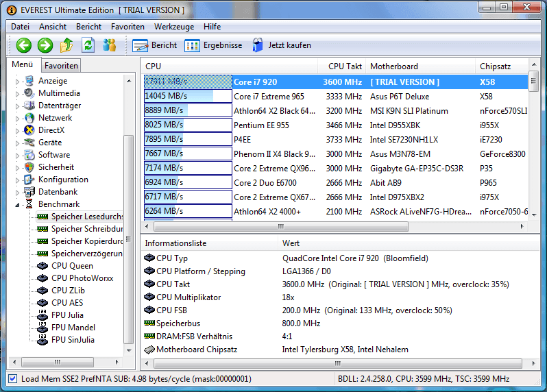547x392 pixels.
Task: Sort by Chipsatz column header
Action: (x=502, y=66)
